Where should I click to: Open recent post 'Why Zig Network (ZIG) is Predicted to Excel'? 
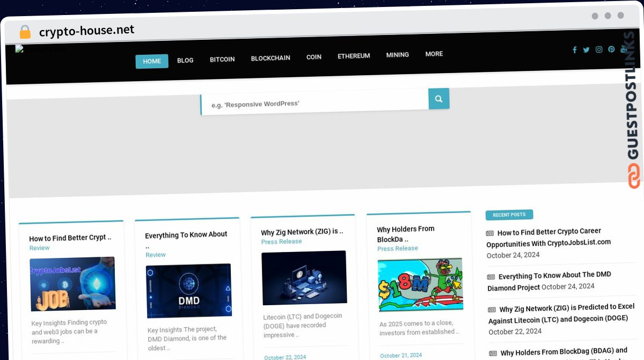coord(561,313)
